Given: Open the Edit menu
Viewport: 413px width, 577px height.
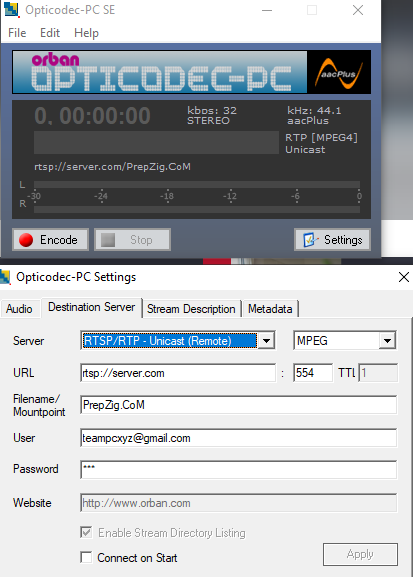Looking at the screenshot, I should pyautogui.click(x=50, y=33).
